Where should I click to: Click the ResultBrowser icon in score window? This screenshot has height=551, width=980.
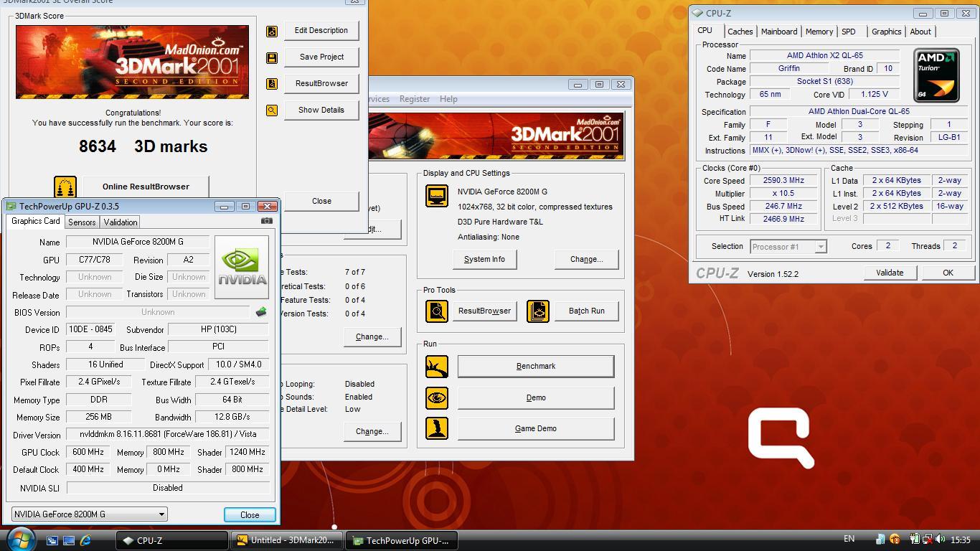click(x=272, y=84)
